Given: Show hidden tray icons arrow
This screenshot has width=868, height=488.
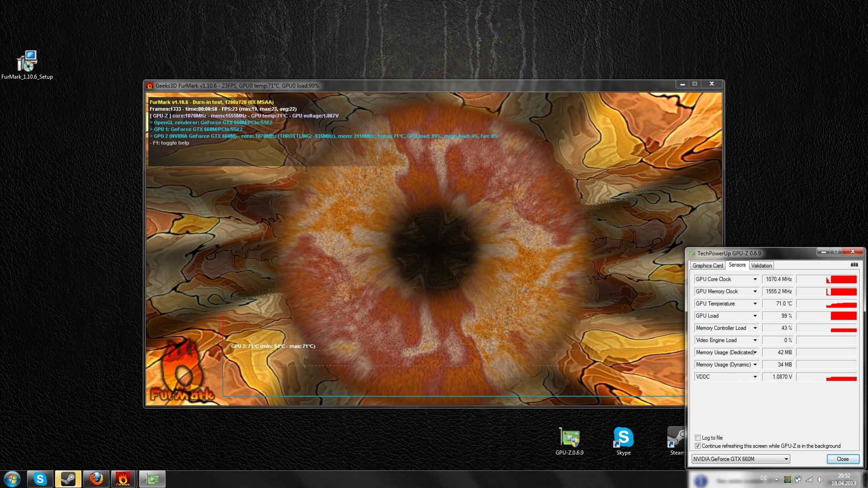Looking at the screenshot, I should tap(776, 479).
